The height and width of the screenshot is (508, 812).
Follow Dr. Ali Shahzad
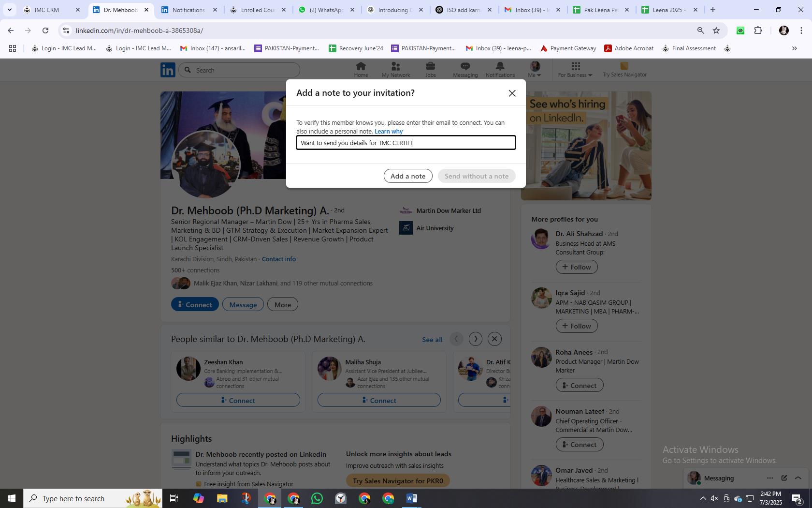pyautogui.click(x=577, y=267)
